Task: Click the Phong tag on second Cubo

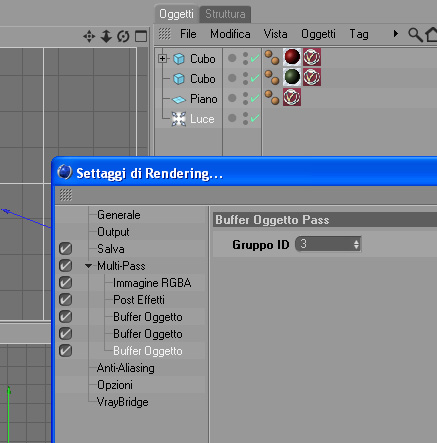Action: (x=272, y=77)
